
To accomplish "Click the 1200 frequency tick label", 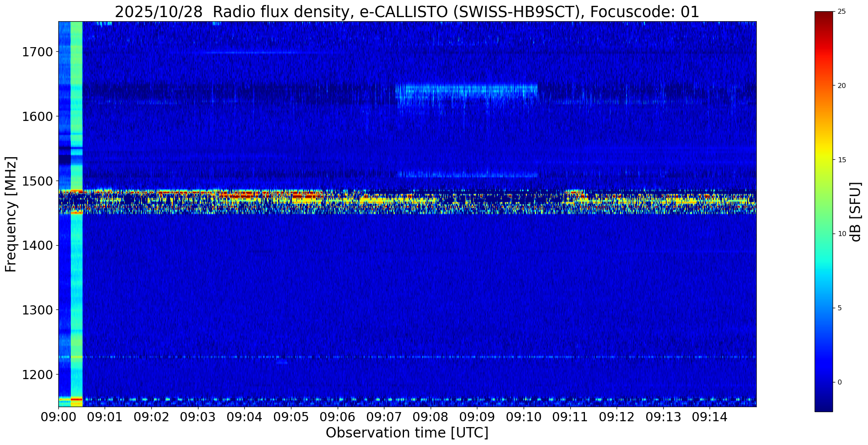I will (x=37, y=375).
